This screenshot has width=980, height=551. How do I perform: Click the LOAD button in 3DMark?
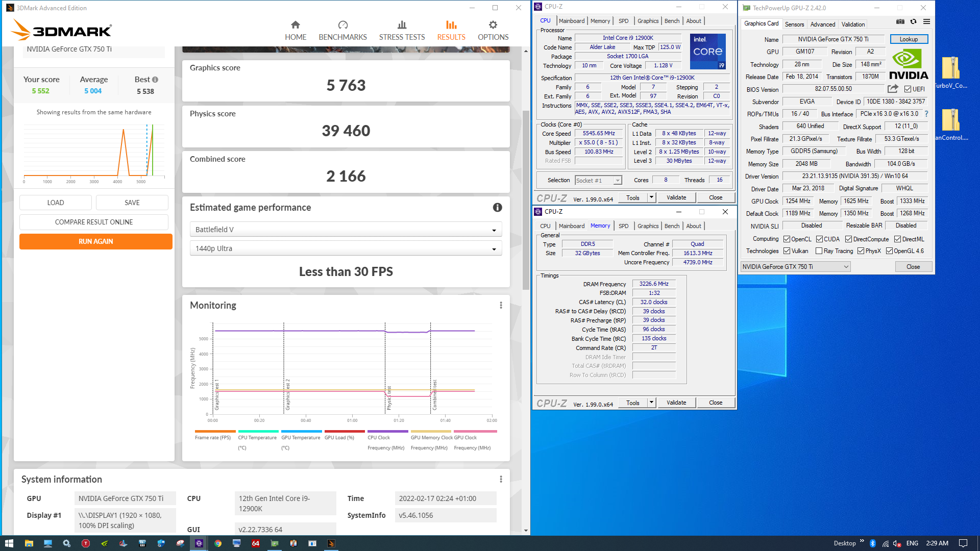[55, 203]
